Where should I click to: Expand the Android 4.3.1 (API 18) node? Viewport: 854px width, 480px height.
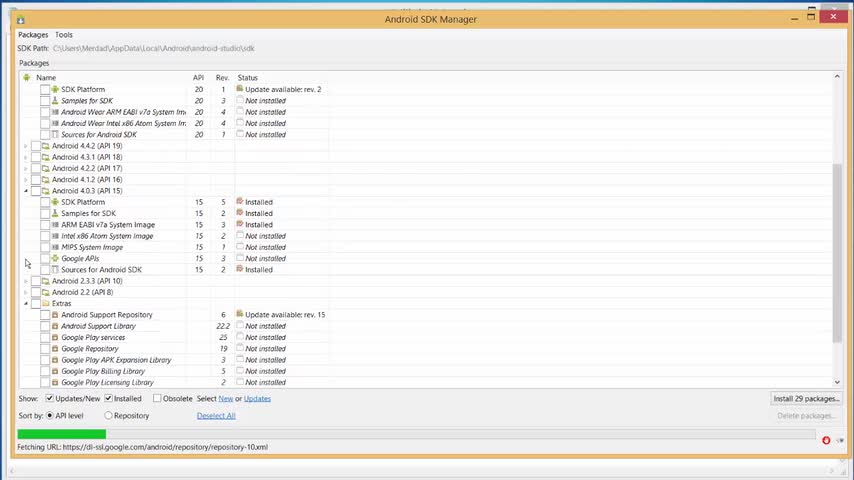click(26, 157)
